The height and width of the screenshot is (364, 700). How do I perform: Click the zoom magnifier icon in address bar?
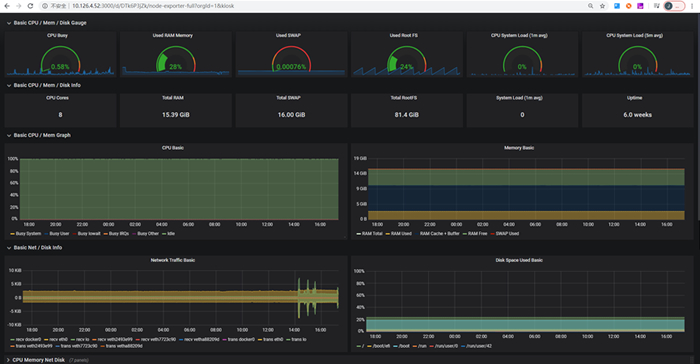[590, 6]
